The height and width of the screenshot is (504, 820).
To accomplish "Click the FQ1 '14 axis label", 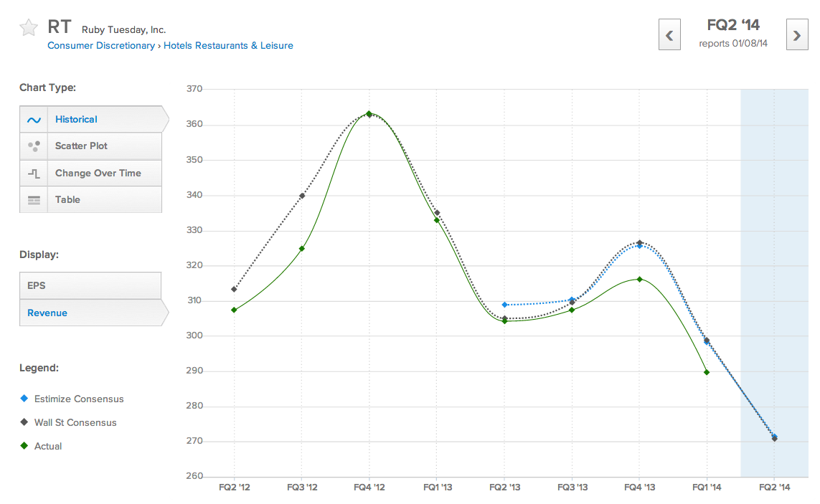I will click(707, 488).
